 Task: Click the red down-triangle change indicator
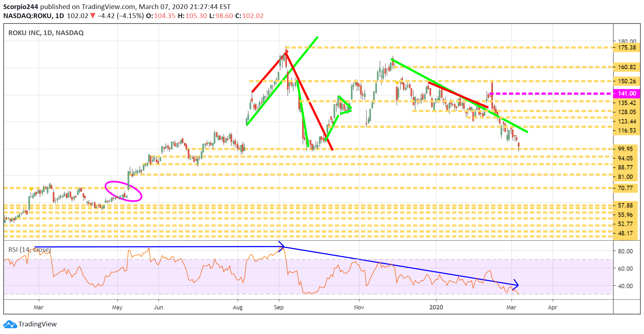[93, 16]
